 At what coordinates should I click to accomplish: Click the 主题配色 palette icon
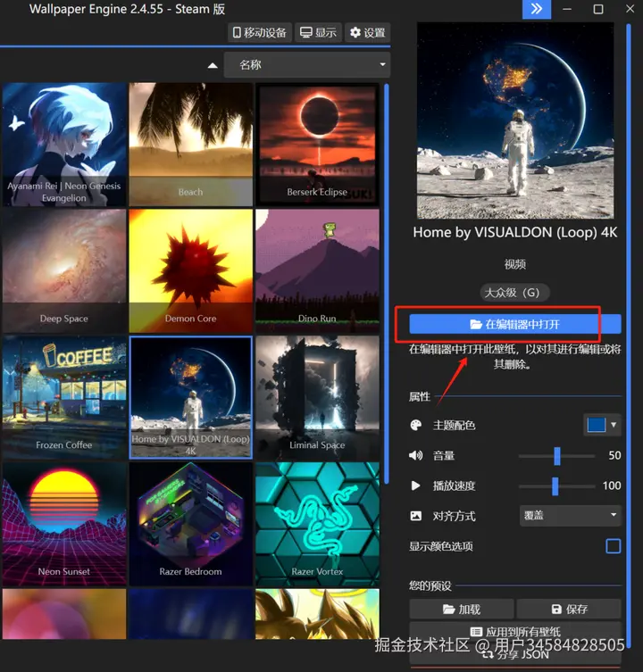coord(415,425)
